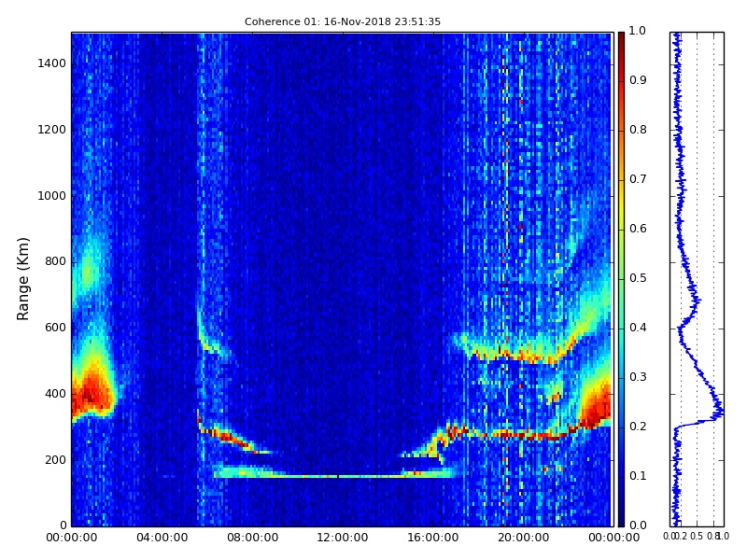Click the colorbar 0.7 label
The image size is (747, 560).
click(638, 179)
